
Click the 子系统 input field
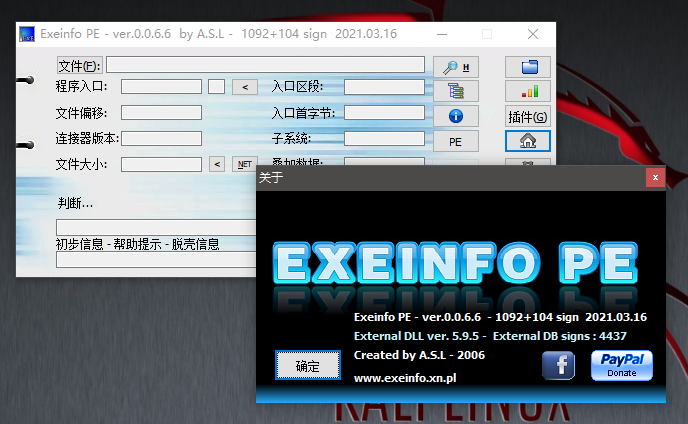click(x=384, y=138)
